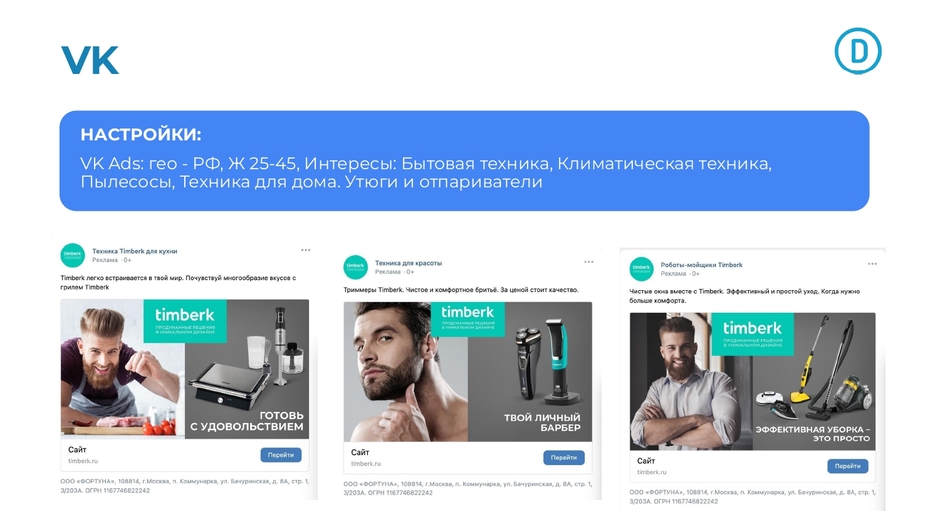
Task: Click grill ad image 'Готовь с удовольствием'
Action: (x=185, y=368)
